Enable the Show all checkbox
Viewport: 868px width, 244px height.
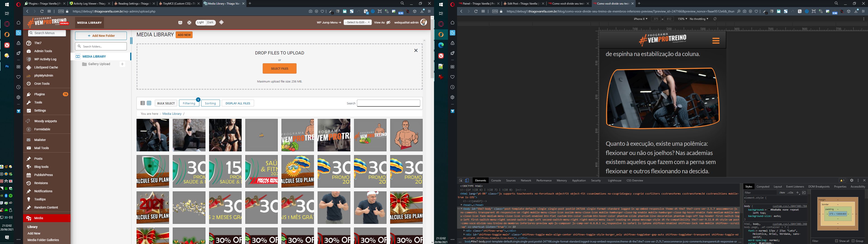pyautogui.click(x=837, y=241)
